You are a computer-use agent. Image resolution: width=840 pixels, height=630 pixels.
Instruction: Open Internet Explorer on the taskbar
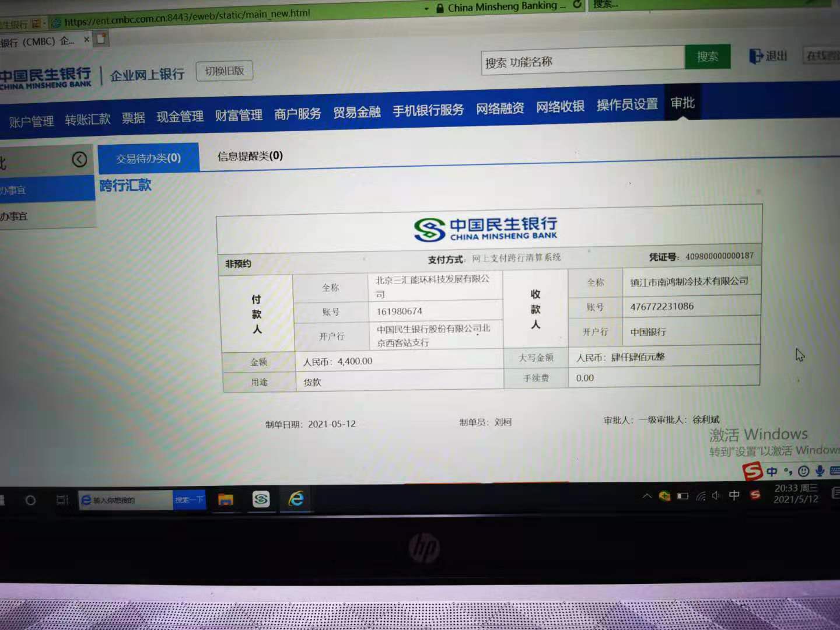tap(296, 498)
